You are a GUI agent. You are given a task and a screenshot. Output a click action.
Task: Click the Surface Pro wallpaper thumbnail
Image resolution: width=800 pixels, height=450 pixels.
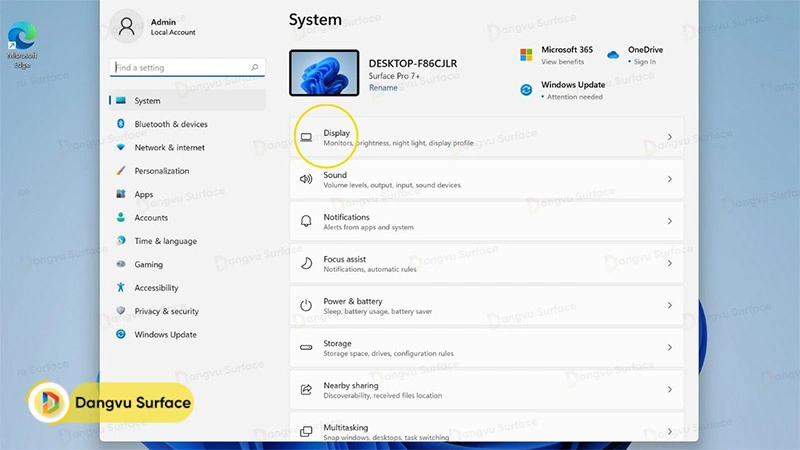pyautogui.click(x=323, y=74)
